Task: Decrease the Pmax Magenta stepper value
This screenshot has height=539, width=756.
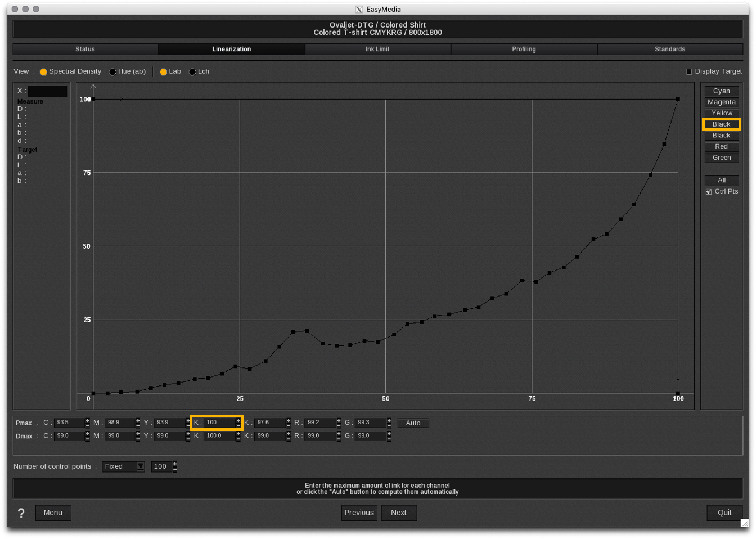Action: (x=138, y=425)
